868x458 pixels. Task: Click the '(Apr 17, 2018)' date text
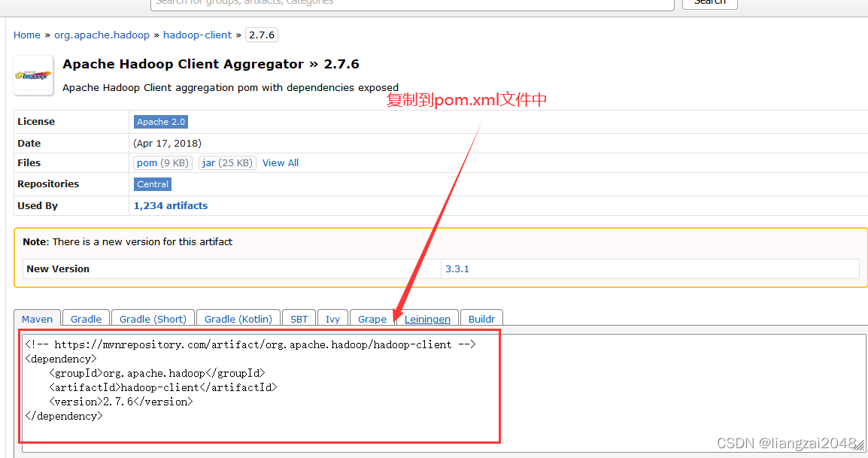pos(167,143)
